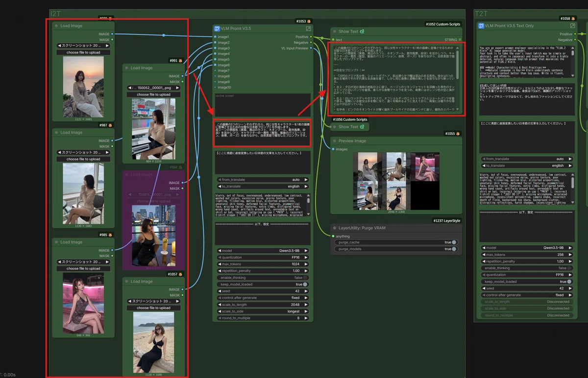The image size is (588, 378).
Task: Open the scale_to_side longest combo
Action: point(263,311)
